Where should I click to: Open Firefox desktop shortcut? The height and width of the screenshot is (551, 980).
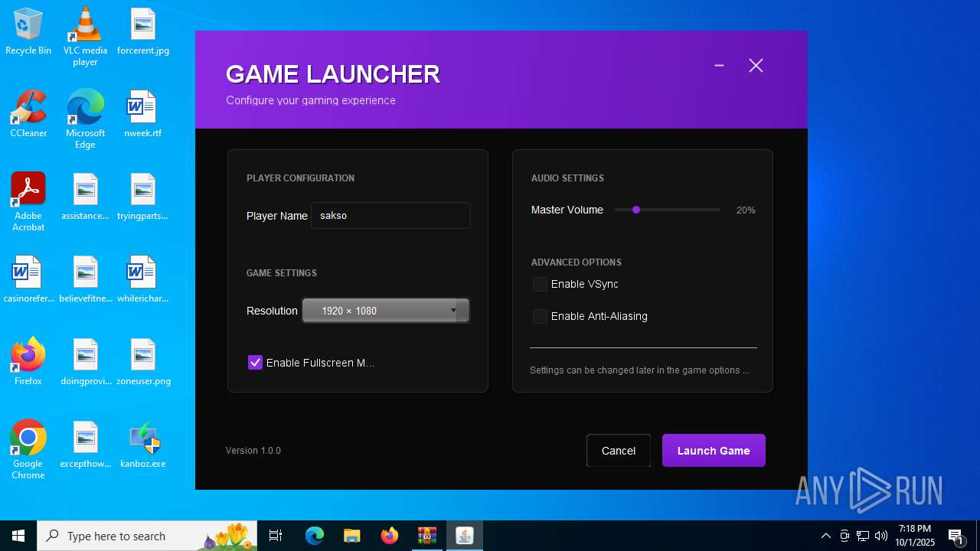coord(28,363)
